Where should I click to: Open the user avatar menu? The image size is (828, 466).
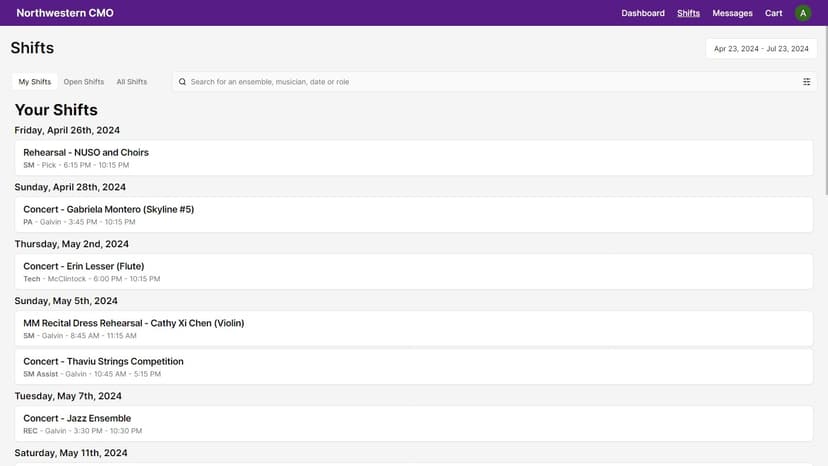[803, 13]
